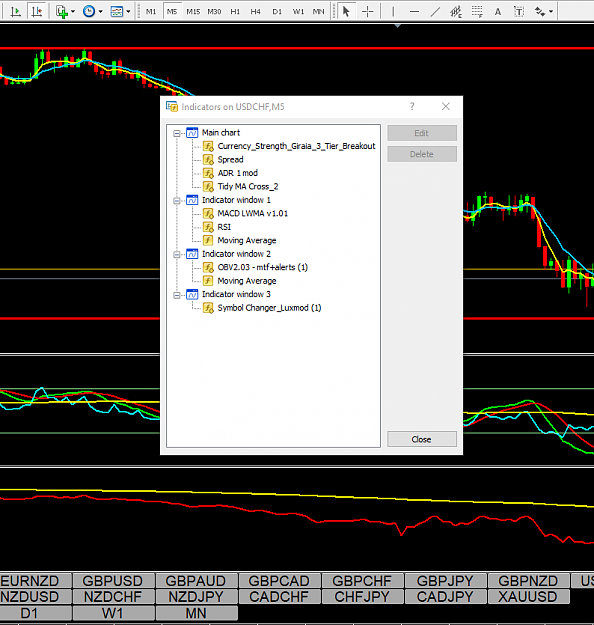Image resolution: width=594 pixels, height=625 pixels.
Task: Open the add Indicators list icon
Action: click(62, 12)
